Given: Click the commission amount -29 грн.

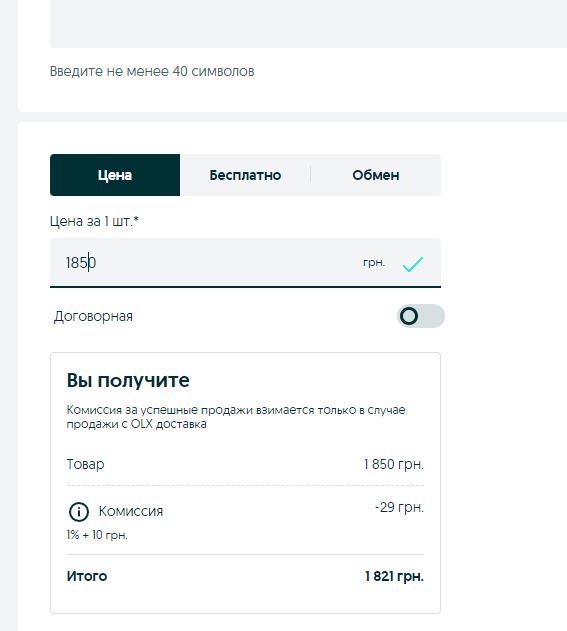Looking at the screenshot, I should (399, 507).
